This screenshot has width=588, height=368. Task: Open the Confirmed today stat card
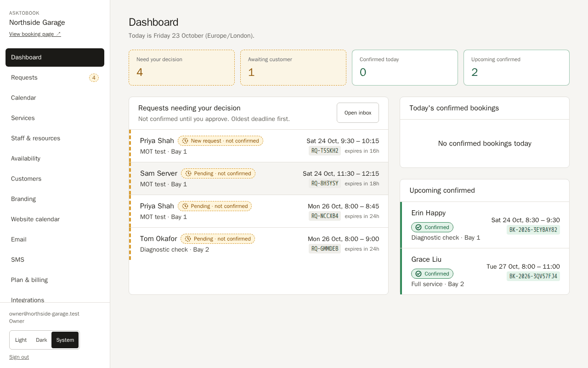click(x=405, y=68)
